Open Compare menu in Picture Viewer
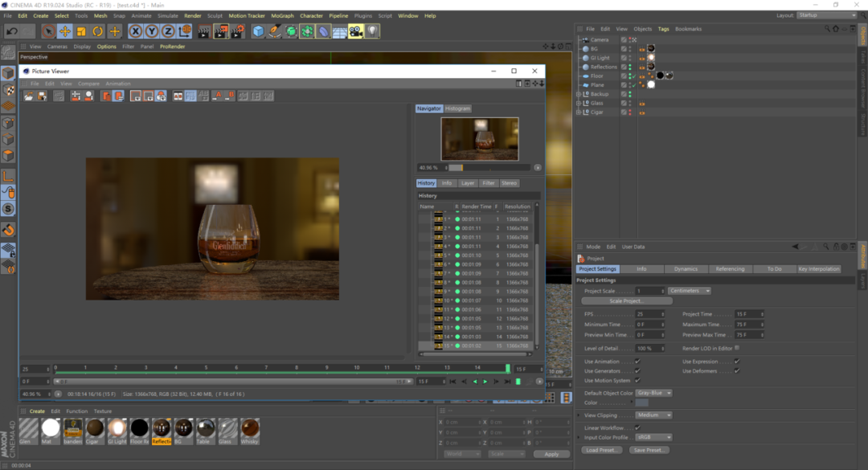 pyautogui.click(x=88, y=84)
